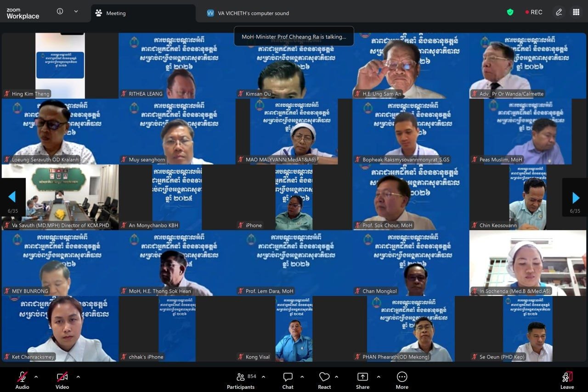Click the Zoom Workplace logo
588x392 pixels.
pyautogui.click(x=23, y=13)
